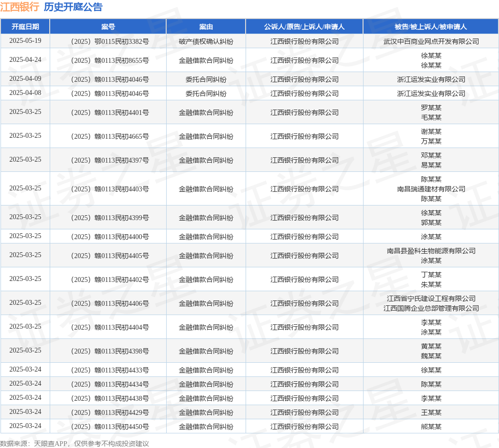Screen dimensions: 499x448
Task: Select case number 赣0113民初4405号
Action: [x=110, y=256]
